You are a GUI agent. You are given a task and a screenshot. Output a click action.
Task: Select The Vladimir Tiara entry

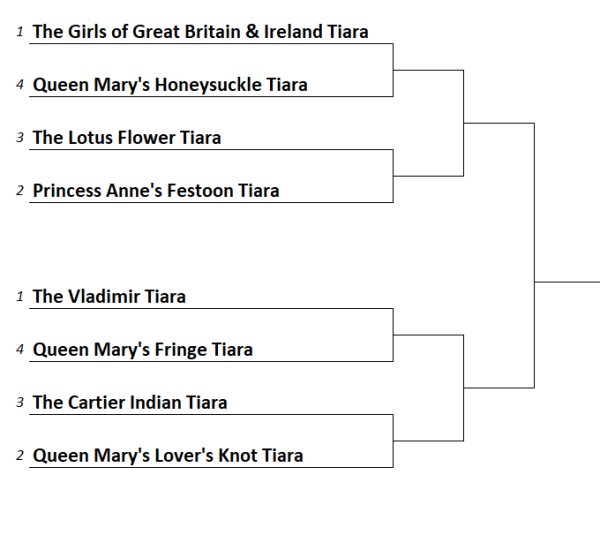[x=109, y=296]
